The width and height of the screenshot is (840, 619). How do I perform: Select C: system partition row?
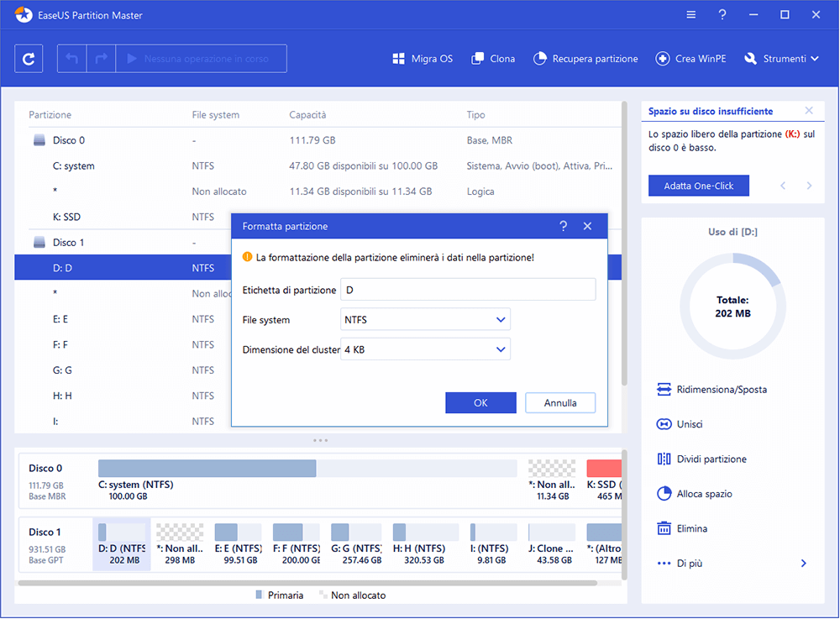click(x=318, y=166)
